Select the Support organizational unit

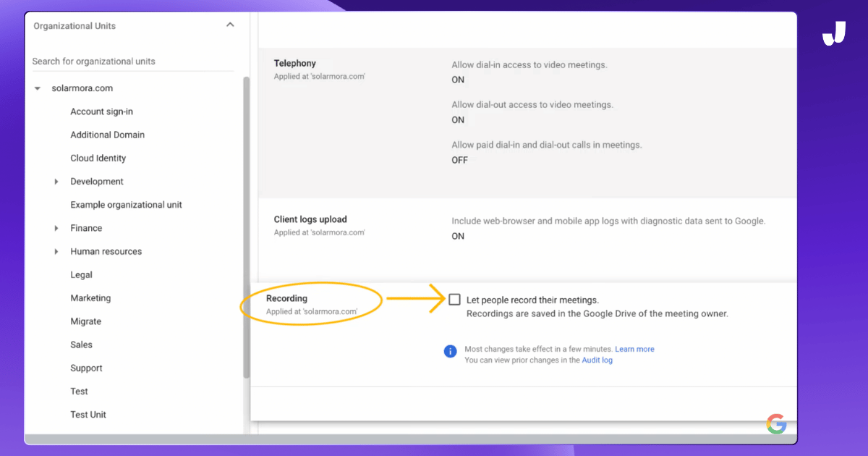pyautogui.click(x=86, y=368)
